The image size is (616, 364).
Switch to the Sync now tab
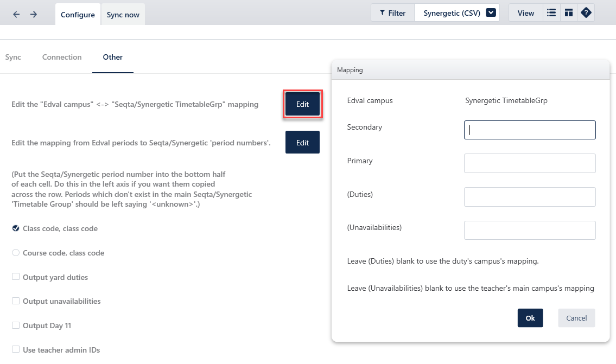pos(123,15)
